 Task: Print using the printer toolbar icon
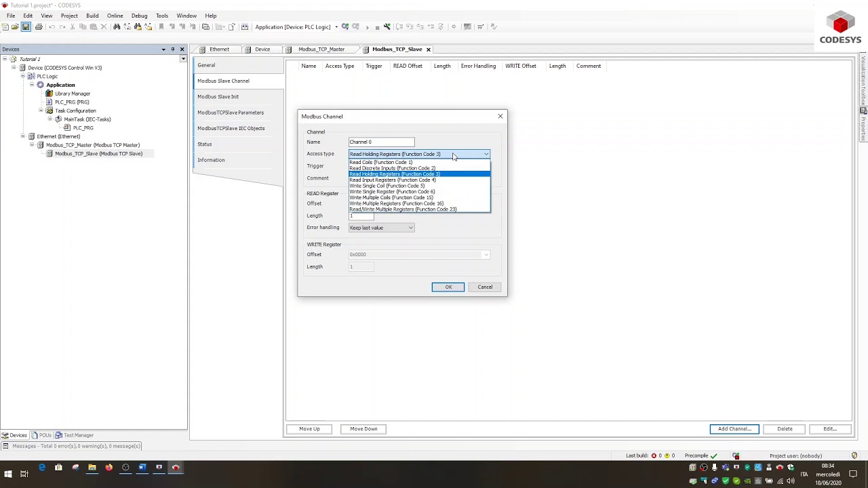39,27
